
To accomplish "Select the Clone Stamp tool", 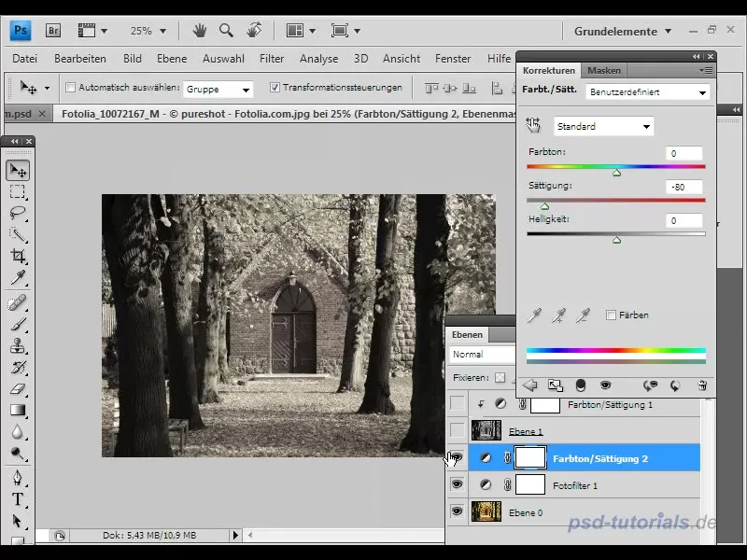I will (18, 345).
